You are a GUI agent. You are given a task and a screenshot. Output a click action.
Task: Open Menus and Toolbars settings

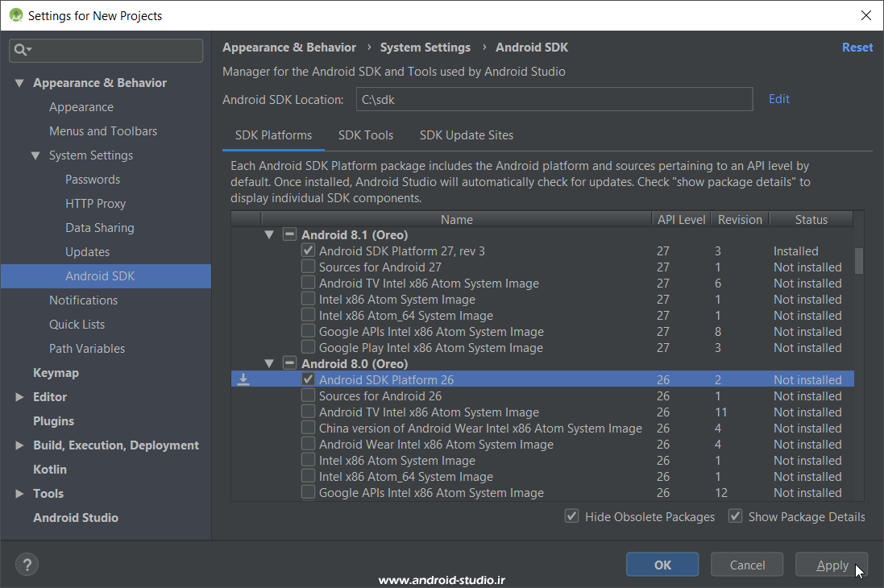pos(103,131)
